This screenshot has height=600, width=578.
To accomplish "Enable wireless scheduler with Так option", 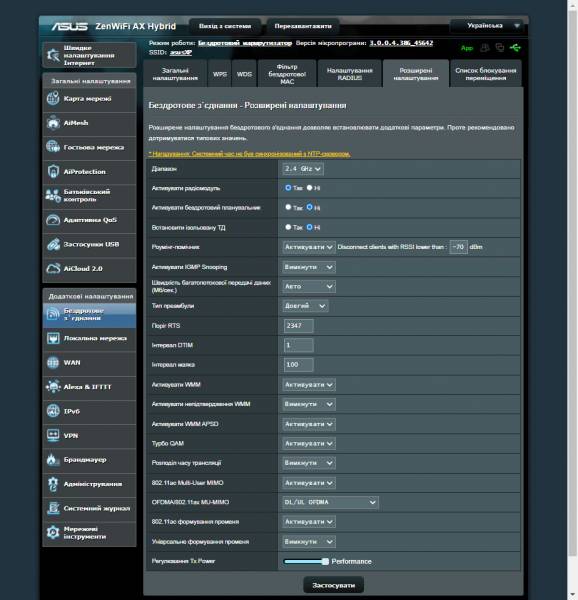I will (x=288, y=207).
